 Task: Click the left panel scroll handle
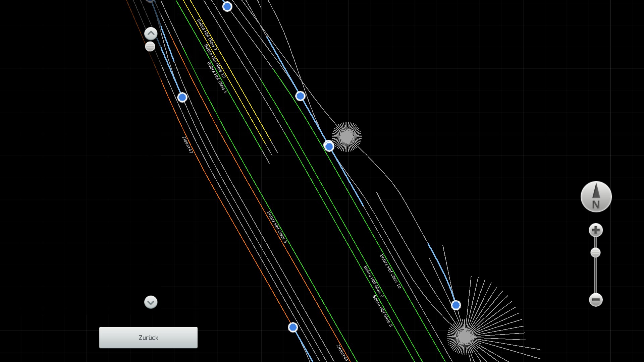(150, 47)
